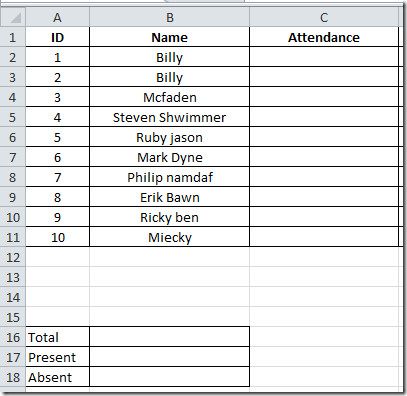Select row 18 header
407x396 pixels.
[13, 377]
